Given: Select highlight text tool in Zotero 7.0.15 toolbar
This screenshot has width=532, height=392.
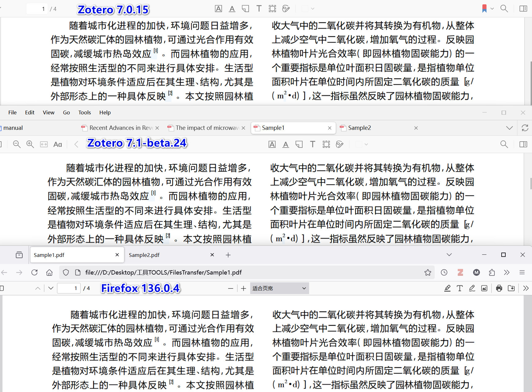Looking at the screenshot, I should tap(218, 9).
